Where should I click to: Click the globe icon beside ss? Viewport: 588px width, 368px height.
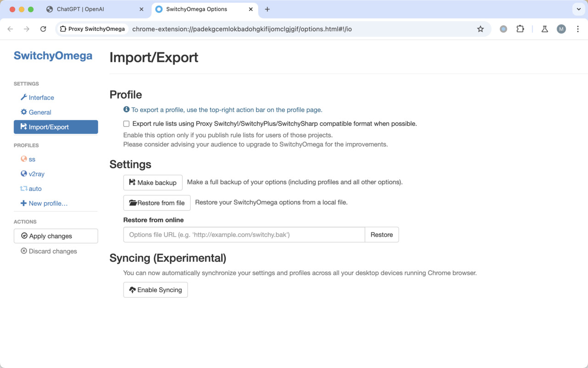[x=24, y=159]
